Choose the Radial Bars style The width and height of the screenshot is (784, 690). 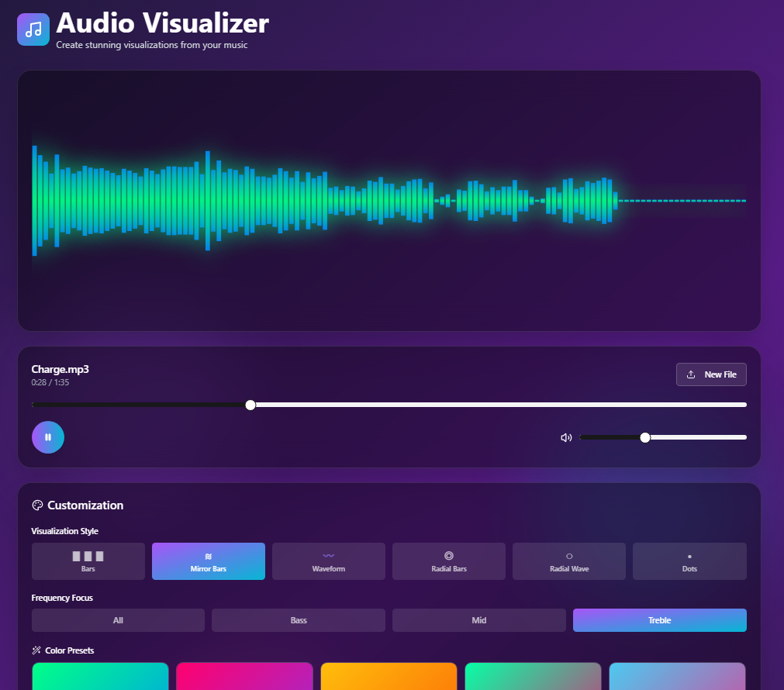click(449, 561)
